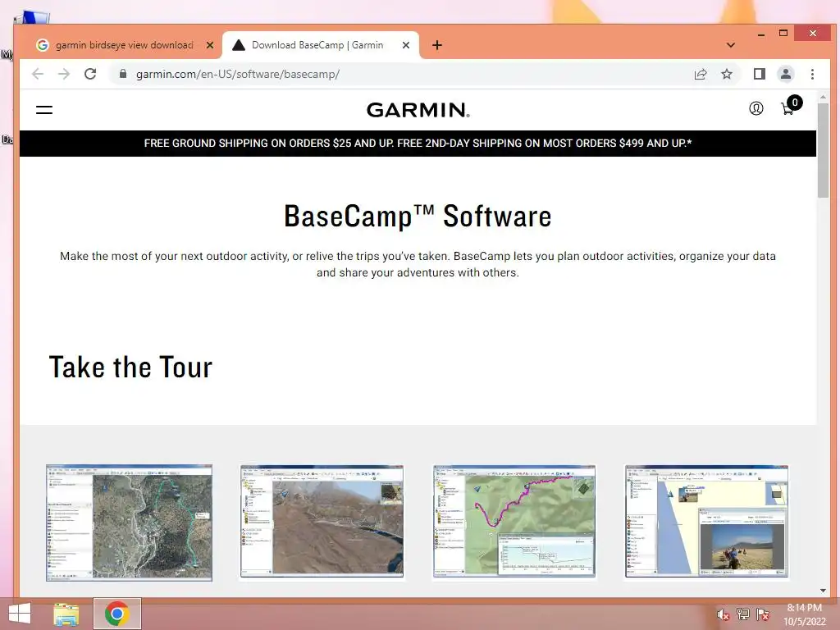The width and height of the screenshot is (840, 630).
Task: Open the satellite trail map thumbnail
Action: pyautogui.click(x=129, y=523)
